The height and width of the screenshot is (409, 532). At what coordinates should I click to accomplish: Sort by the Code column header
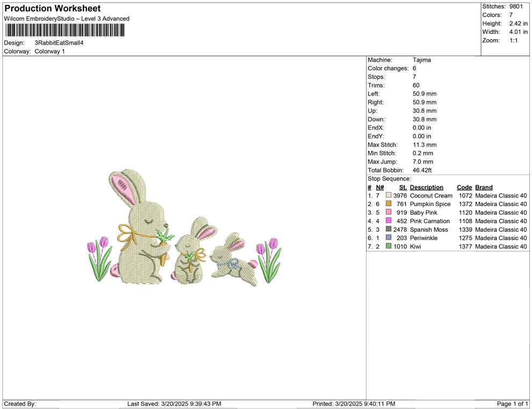(464, 187)
